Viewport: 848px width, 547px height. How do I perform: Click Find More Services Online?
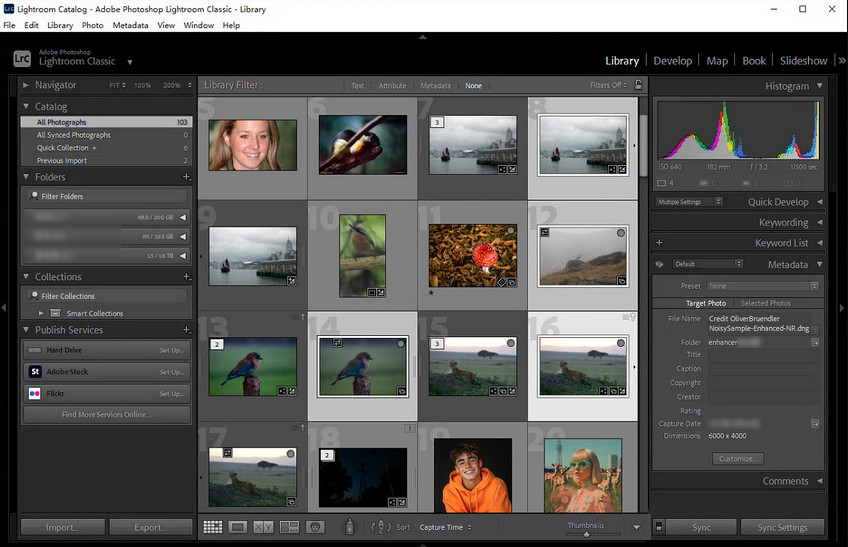(x=107, y=414)
